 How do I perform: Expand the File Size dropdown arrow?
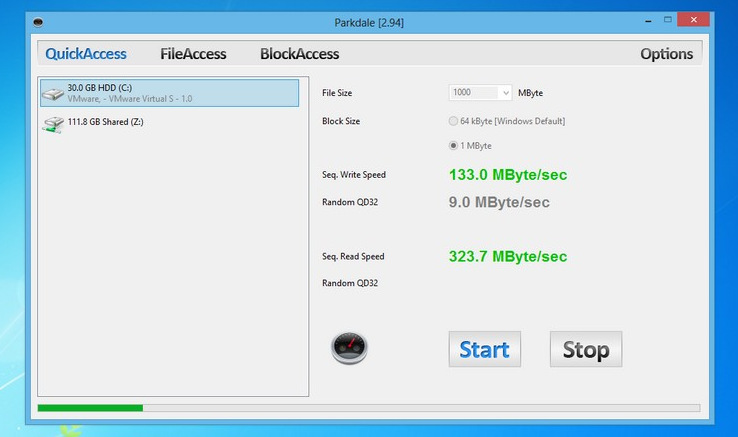(505, 93)
